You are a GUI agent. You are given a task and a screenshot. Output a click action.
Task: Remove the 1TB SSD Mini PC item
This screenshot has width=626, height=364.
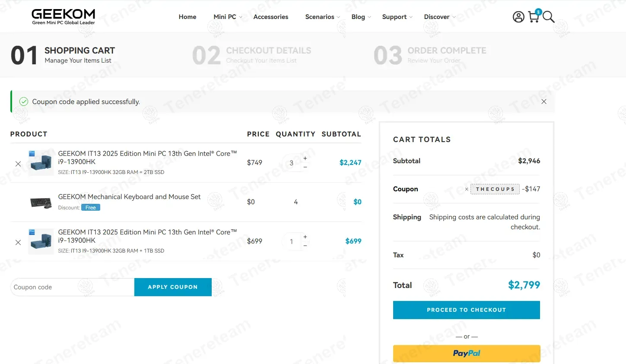point(18,242)
